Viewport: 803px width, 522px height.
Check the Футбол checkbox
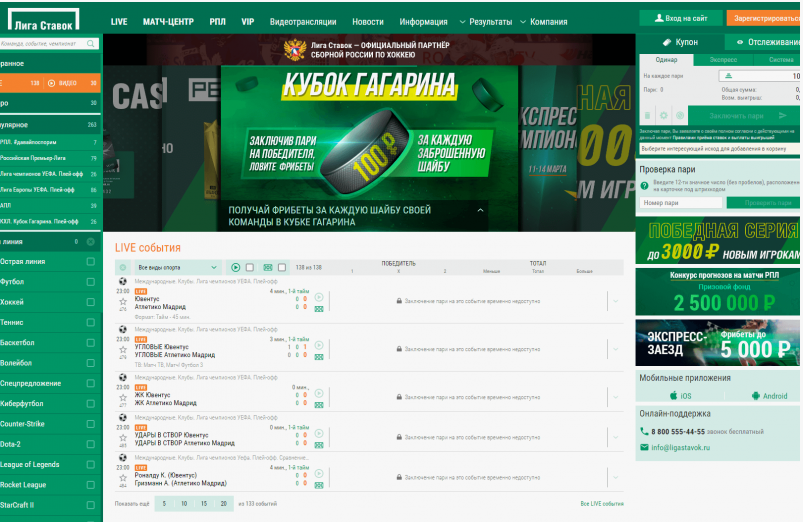click(x=91, y=282)
